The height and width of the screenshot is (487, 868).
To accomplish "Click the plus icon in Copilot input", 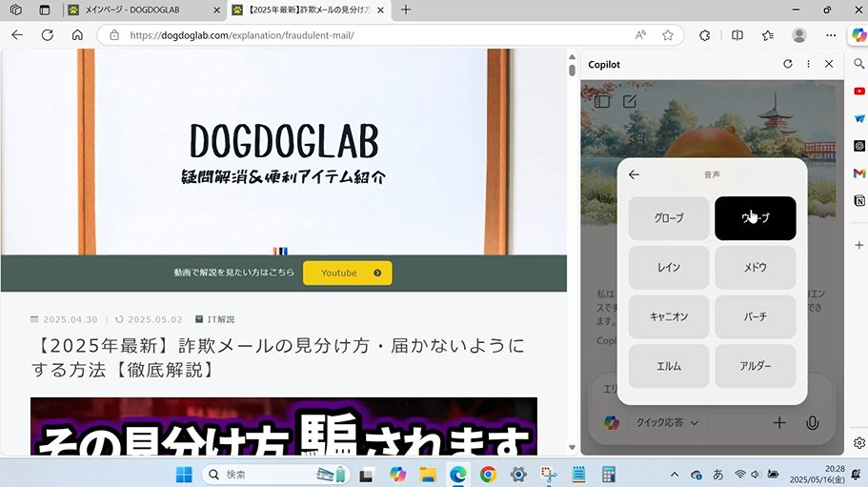I will pos(779,422).
